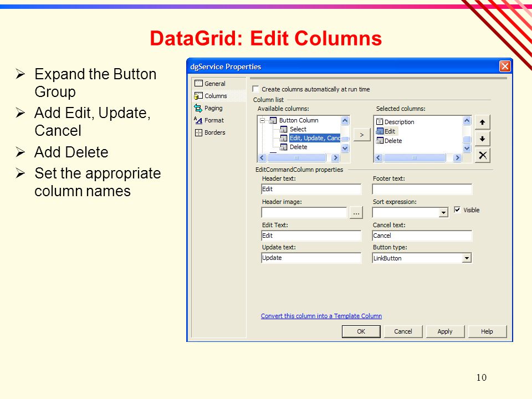Click the Format letter icon
This screenshot has height=399, width=532.
coord(198,120)
